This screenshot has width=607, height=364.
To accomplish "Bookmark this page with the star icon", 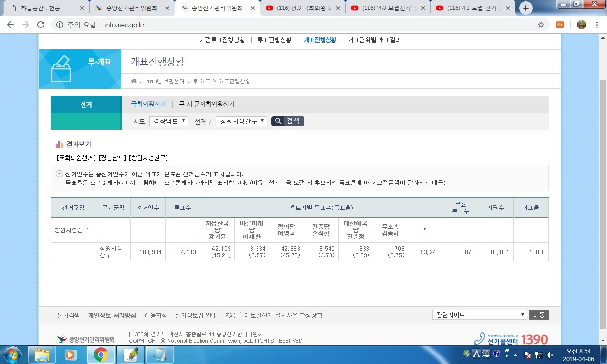I will tap(541, 25).
